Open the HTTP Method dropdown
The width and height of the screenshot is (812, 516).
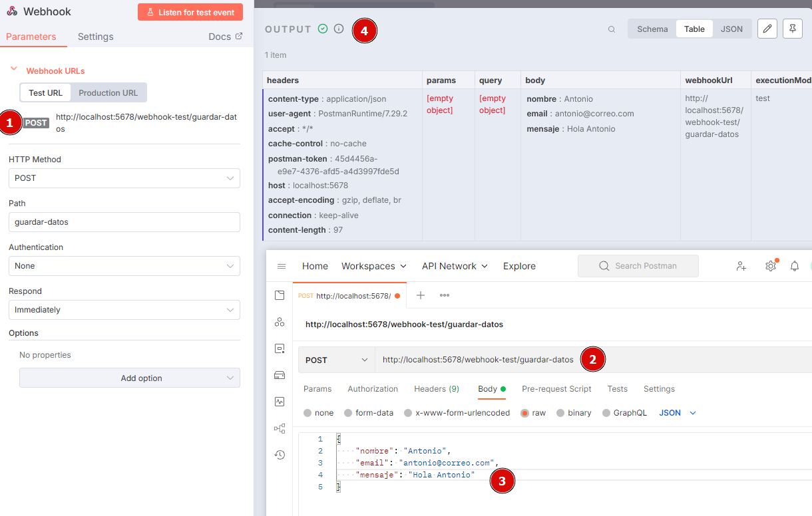click(x=124, y=178)
